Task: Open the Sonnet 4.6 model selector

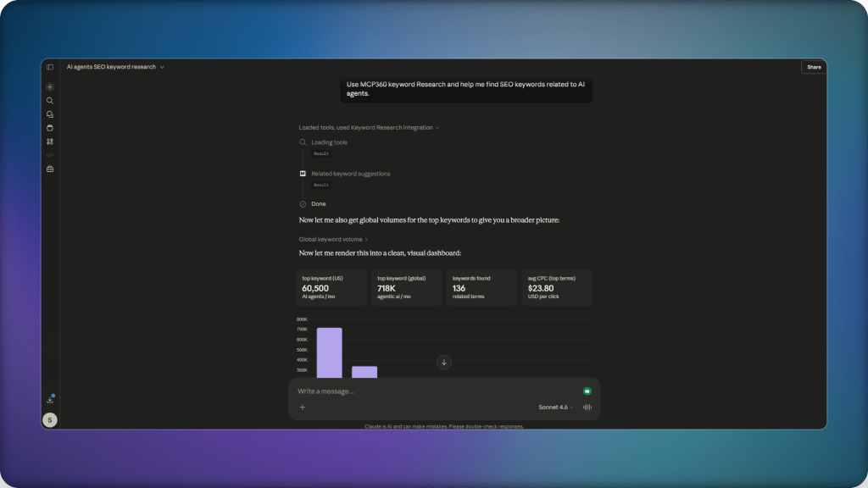Action: [x=556, y=408]
